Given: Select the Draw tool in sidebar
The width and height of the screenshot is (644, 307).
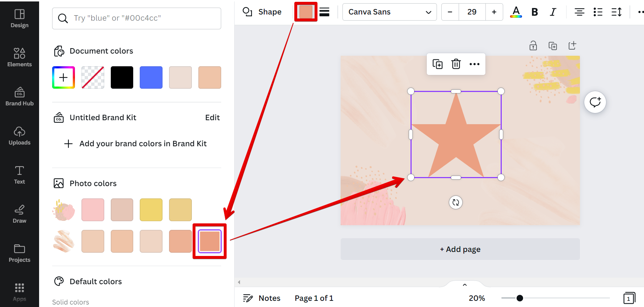Looking at the screenshot, I should pyautogui.click(x=20, y=214).
